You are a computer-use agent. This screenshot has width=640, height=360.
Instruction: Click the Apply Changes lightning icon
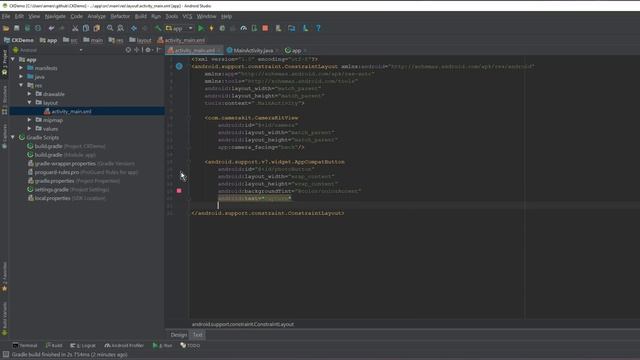(211, 28)
